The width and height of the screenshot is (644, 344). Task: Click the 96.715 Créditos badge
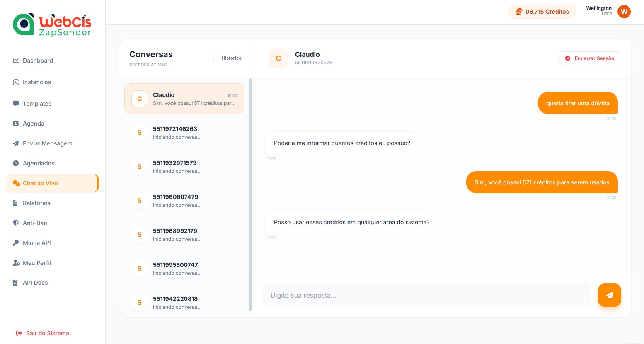pyautogui.click(x=542, y=12)
